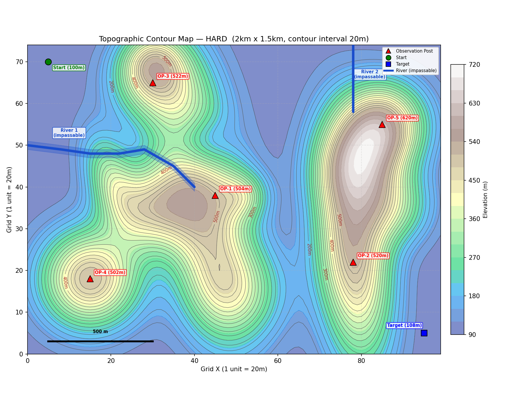Click the 60 tick on the X axis
Screen dimensions: 532x399
278,361
